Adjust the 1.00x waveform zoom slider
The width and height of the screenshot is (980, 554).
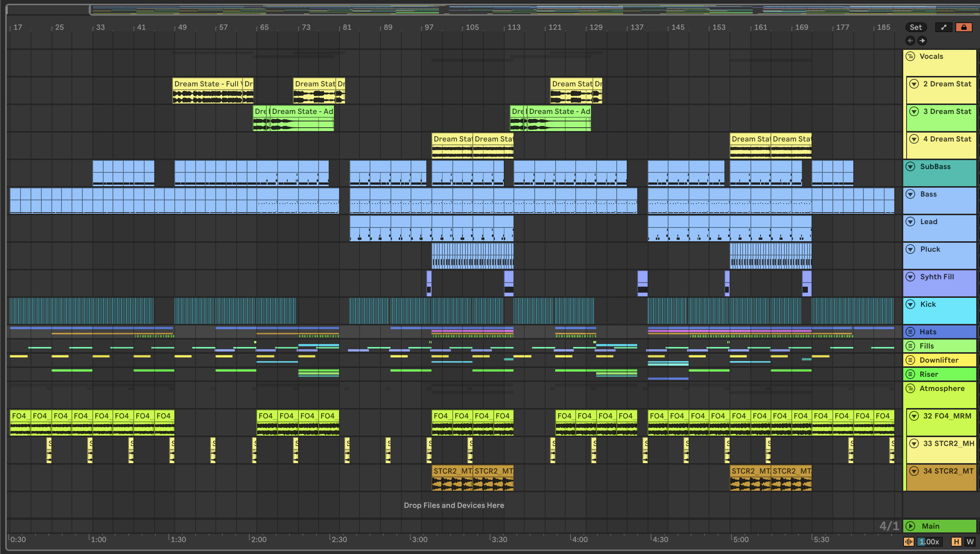[x=929, y=542]
